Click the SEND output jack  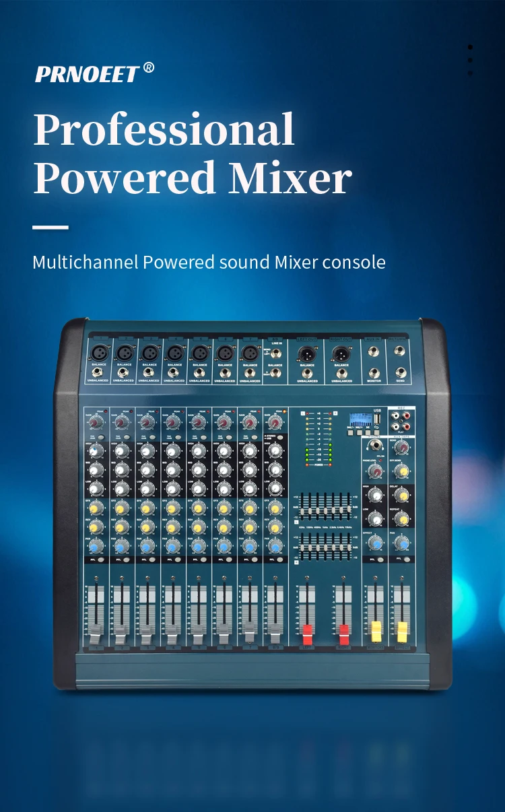401,372
